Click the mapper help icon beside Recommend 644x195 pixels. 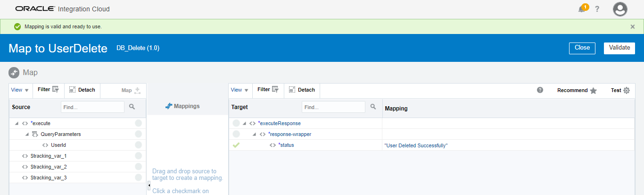click(540, 90)
